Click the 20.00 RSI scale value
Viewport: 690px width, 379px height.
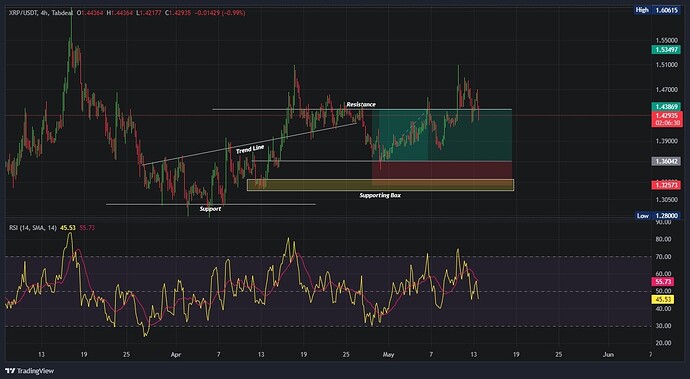663,343
